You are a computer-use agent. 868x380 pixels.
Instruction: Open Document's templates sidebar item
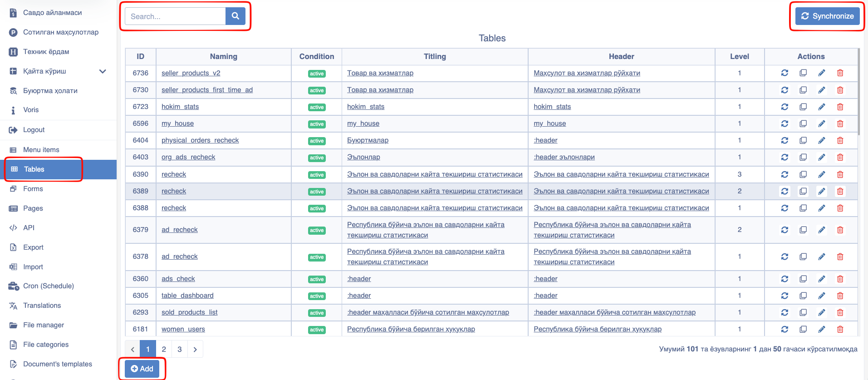coord(58,364)
